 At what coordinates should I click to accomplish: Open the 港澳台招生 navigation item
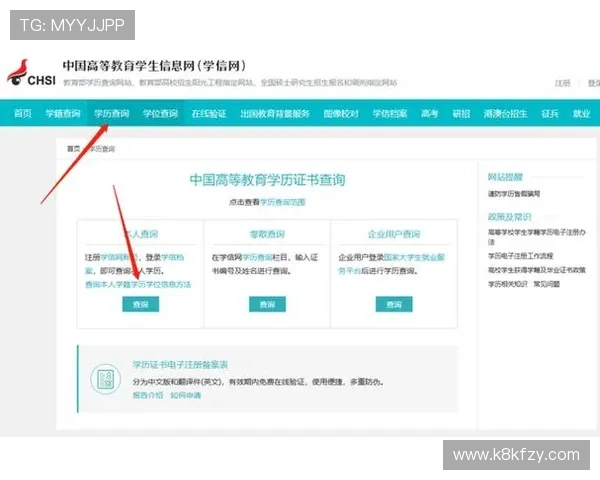click(x=505, y=113)
